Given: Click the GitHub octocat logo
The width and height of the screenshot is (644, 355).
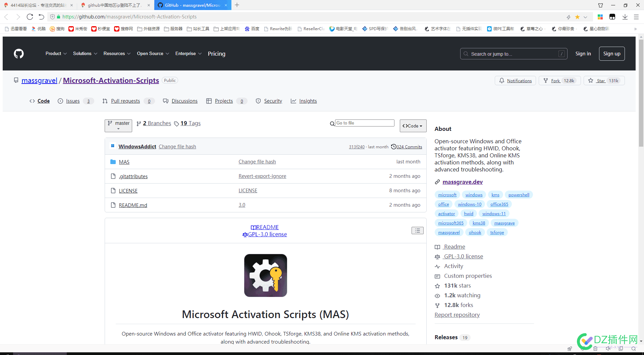Looking at the screenshot, I should [19, 54].
